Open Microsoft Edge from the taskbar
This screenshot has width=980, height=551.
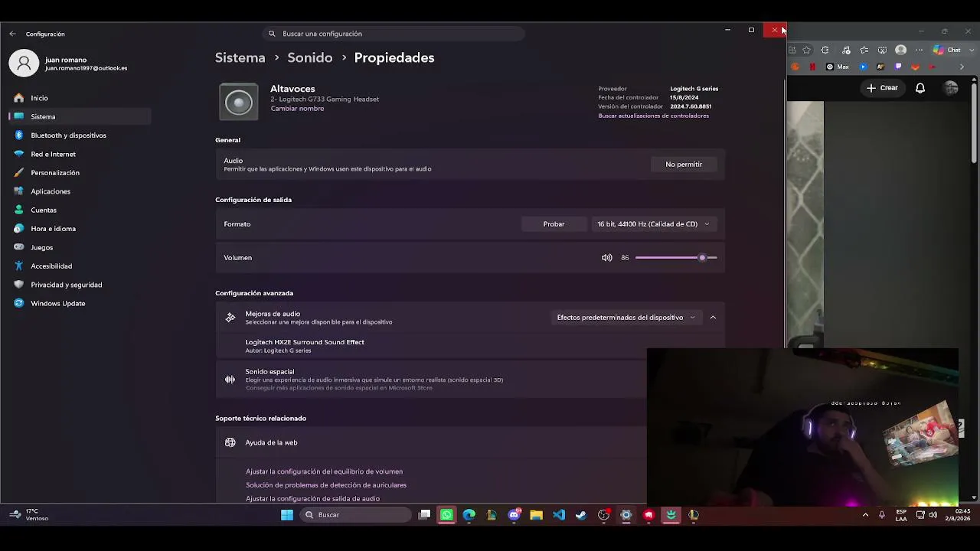tap(469, 515)
